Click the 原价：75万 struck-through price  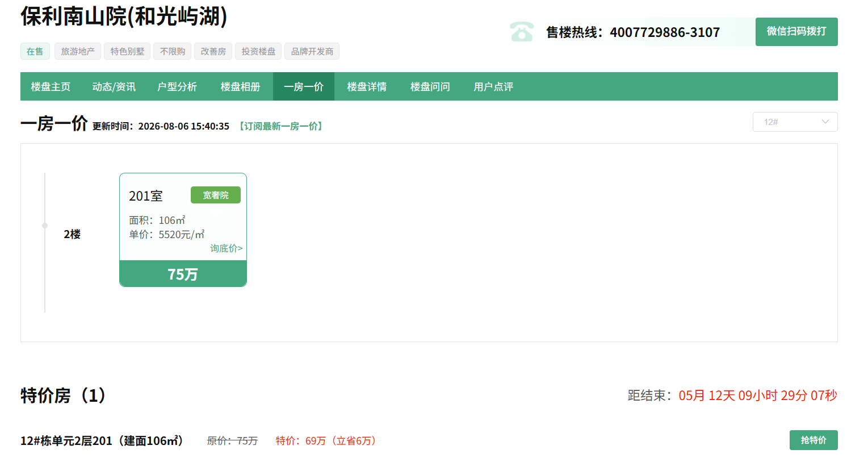(x=232, y=441)
